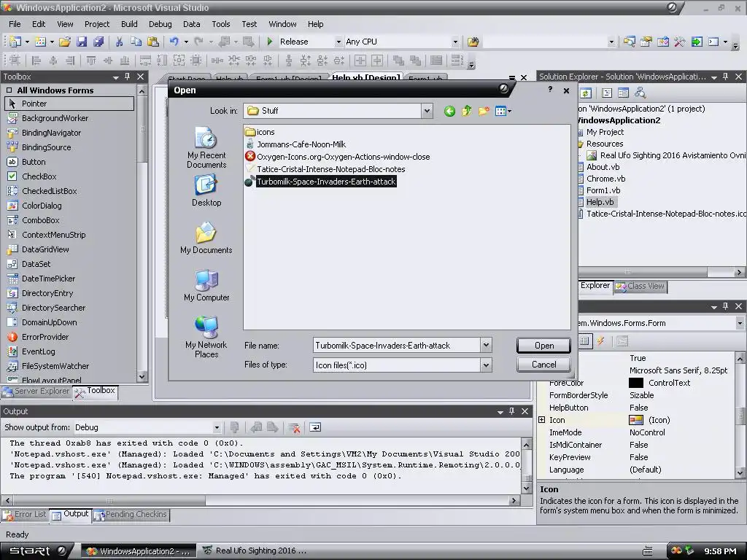
Task: Open the Show output from Debug dropdown
Action: point(216,427)
